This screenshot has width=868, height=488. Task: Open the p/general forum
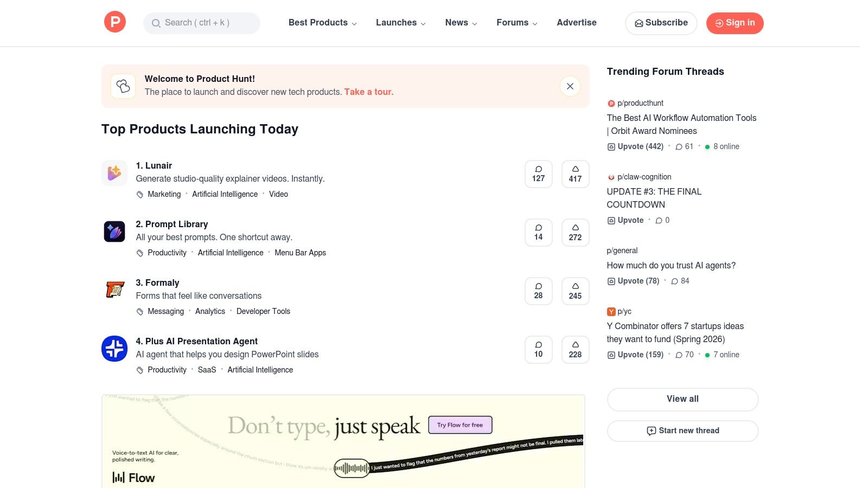(622, 251)
